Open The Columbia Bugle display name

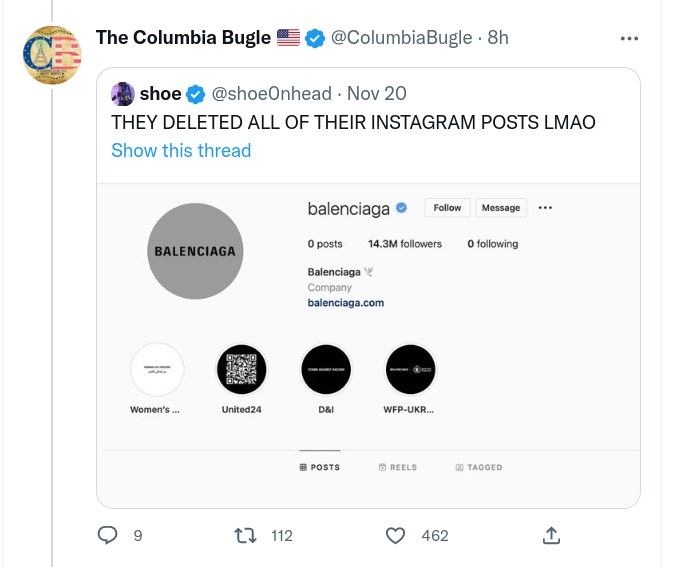point(183,38)
